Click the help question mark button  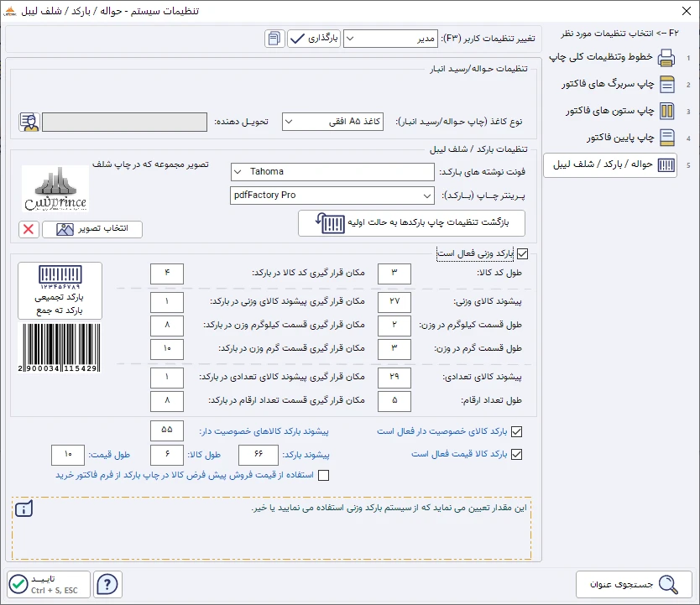coord(109,584)
